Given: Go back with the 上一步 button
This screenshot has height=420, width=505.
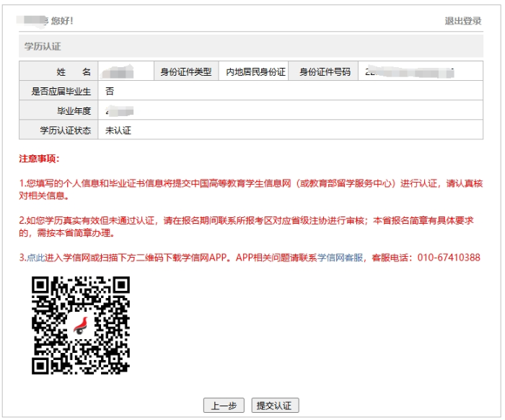Looking at the screenshot, I should [224, 406].
